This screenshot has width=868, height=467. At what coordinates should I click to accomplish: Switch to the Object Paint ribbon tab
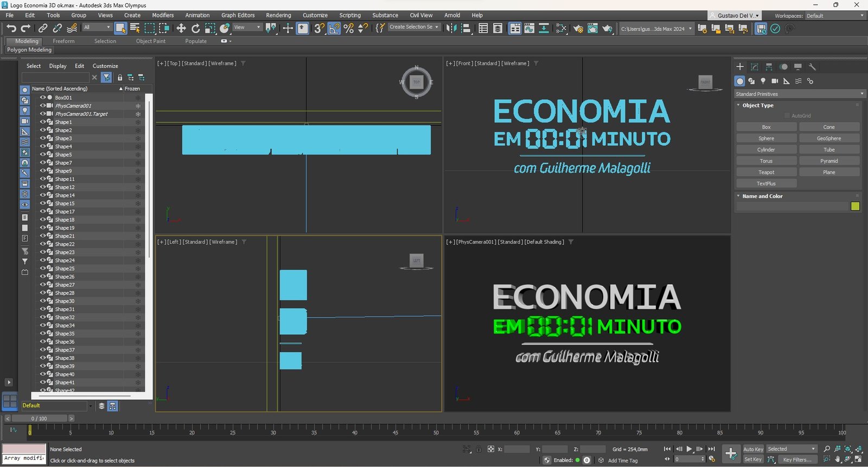[151, 41]
